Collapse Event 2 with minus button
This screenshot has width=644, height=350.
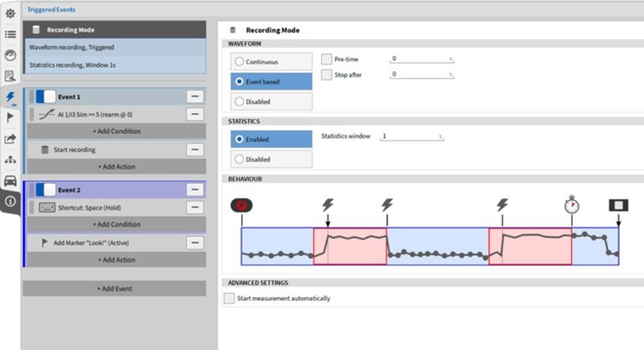195,190
